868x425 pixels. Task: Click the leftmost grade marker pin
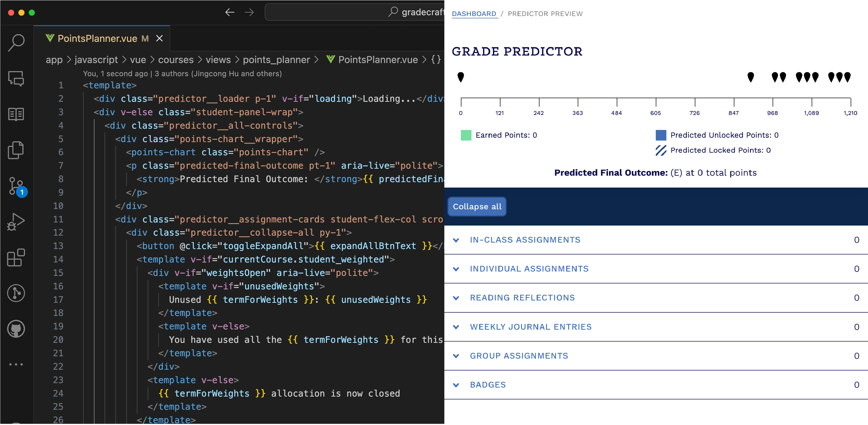[x=461, y=77]
